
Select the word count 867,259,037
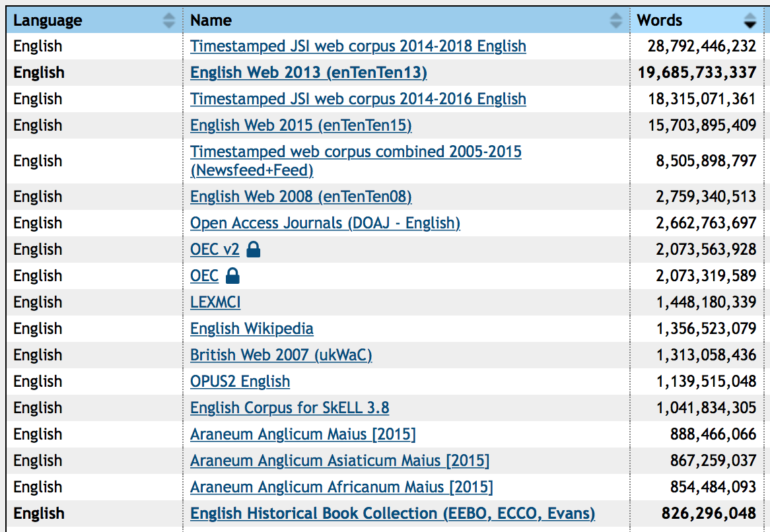[x=713, y=461]
